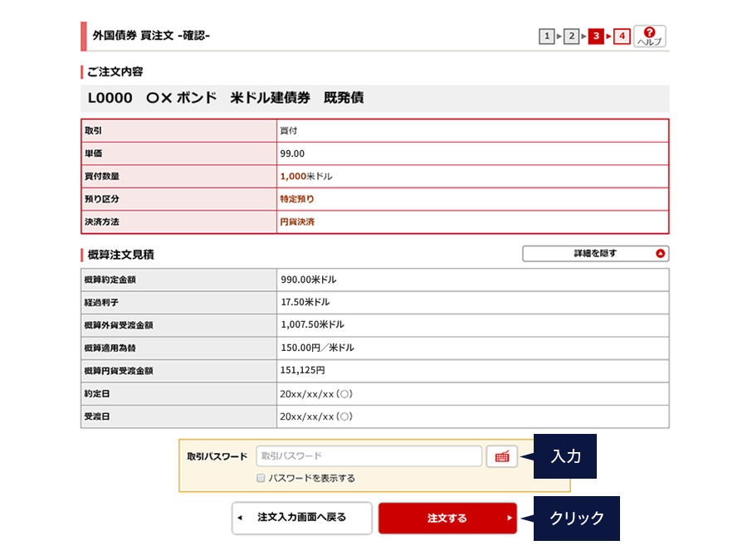
Task: Click the 概算適用為替 label
Action: 110,348
